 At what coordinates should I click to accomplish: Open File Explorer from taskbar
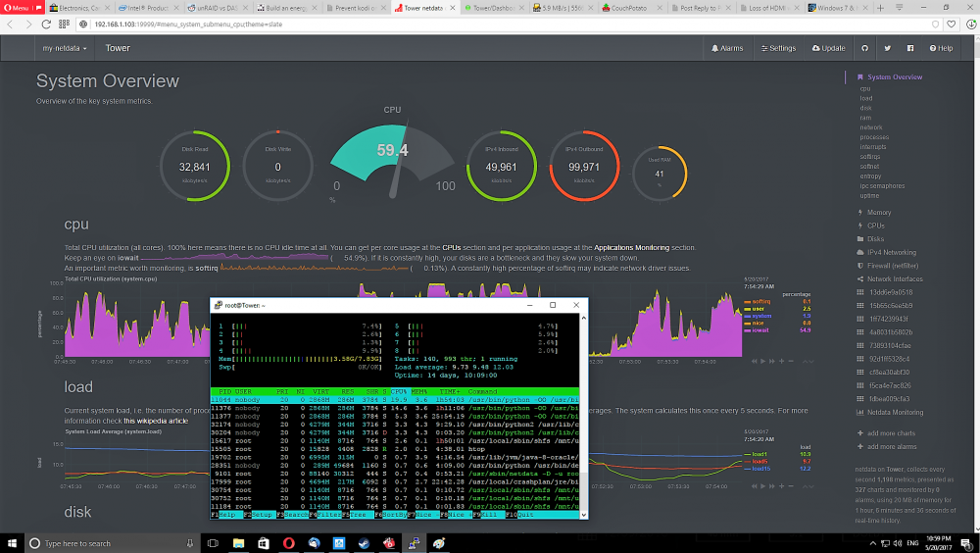pos(238,543)
